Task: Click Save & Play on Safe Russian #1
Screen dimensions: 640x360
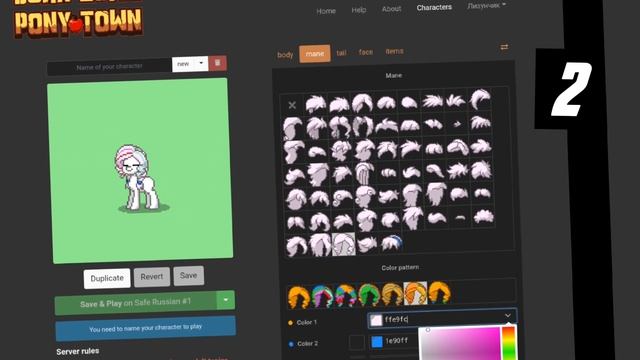Action: coord(136,303)
